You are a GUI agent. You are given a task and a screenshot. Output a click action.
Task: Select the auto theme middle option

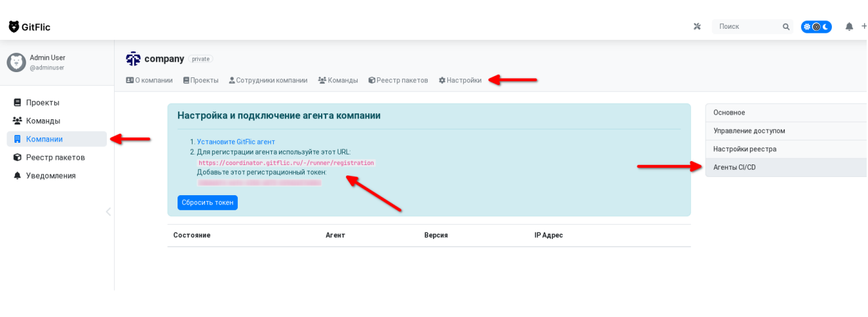click(816, 27)
